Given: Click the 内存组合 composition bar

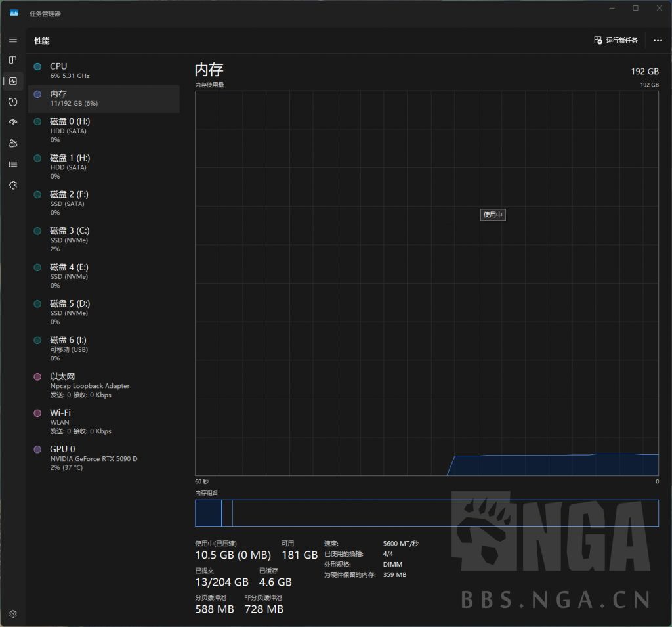Looking at the screenshot, I should pyautogui.click(x=427, y=513).
